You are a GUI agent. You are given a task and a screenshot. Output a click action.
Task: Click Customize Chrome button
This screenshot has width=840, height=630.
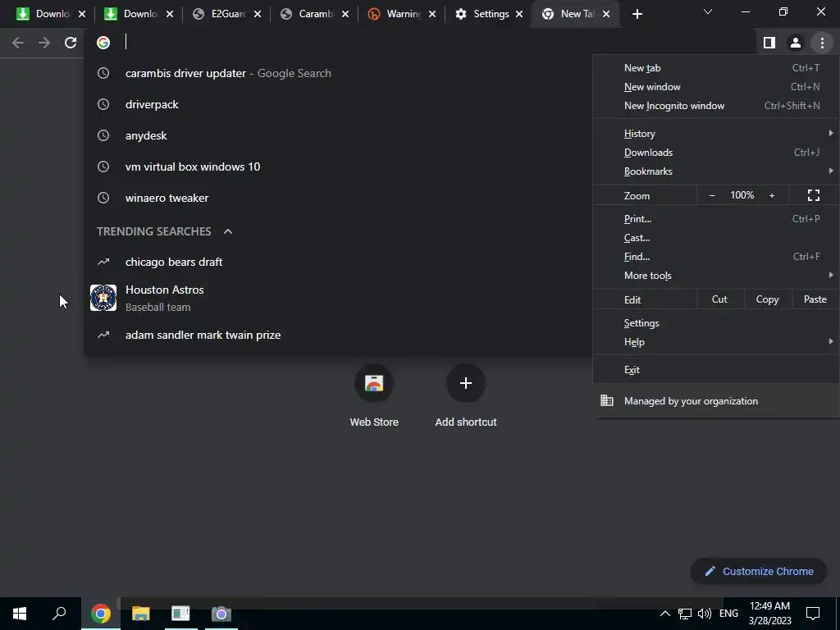pos(759,571)
